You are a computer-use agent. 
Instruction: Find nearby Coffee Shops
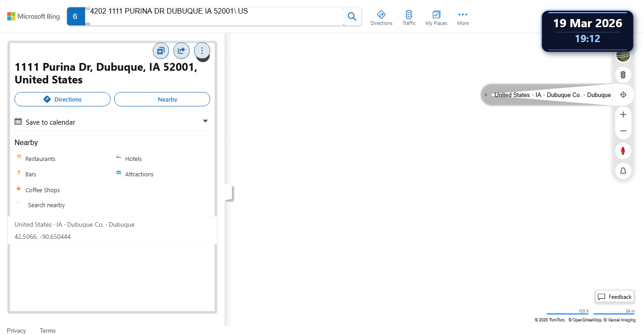click(43, 190)
